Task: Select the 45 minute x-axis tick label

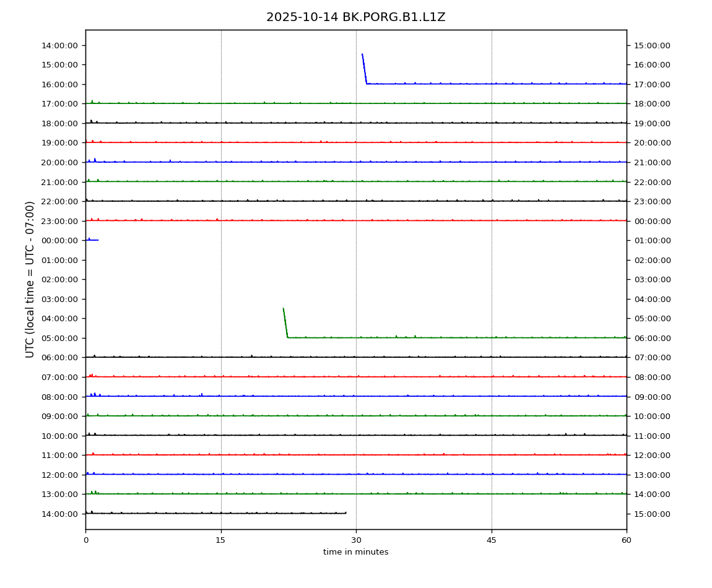Action: point(491,540)
